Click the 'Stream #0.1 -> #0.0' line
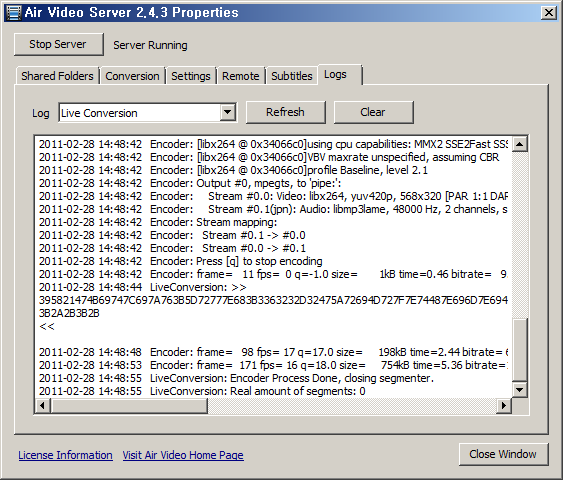The height and width of the screenshot is (480, 563). click(172, 236)
